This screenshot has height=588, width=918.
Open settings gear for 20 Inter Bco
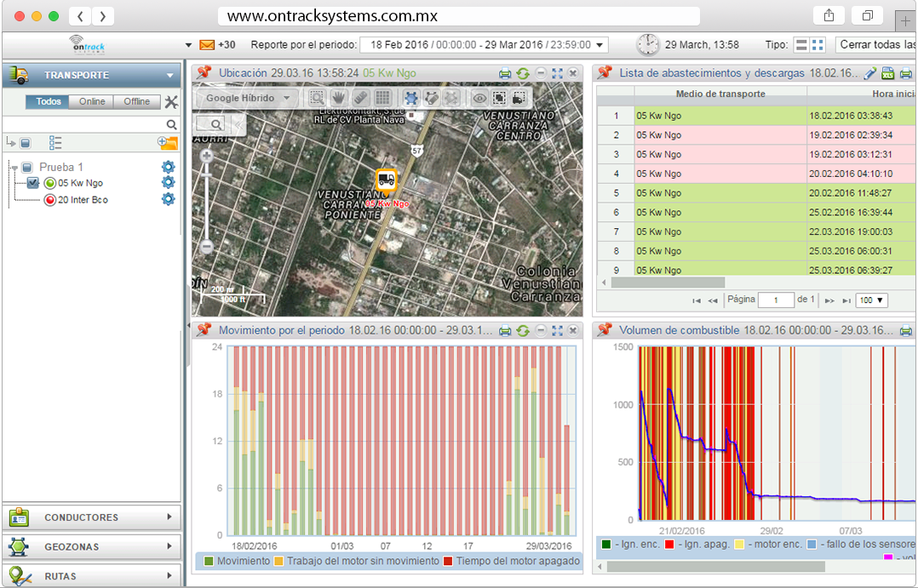tap(168, 199)
